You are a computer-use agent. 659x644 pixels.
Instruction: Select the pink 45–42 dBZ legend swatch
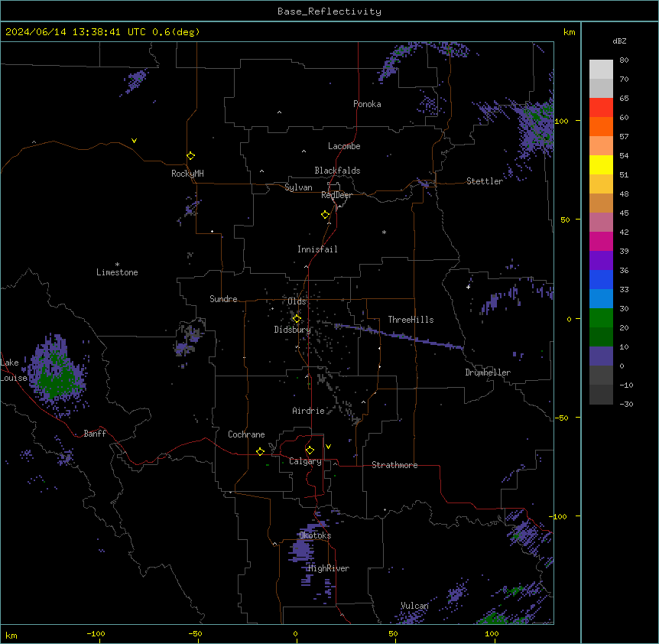pyautogui.click(x=601, y=222)
